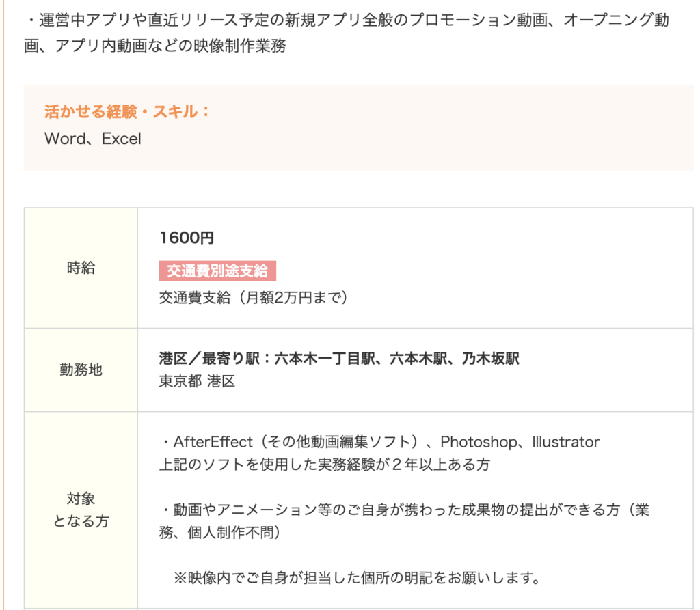Click the 動画やアニメーション等 portfolio requirement line
700x610 pixels.
(404, 510)
